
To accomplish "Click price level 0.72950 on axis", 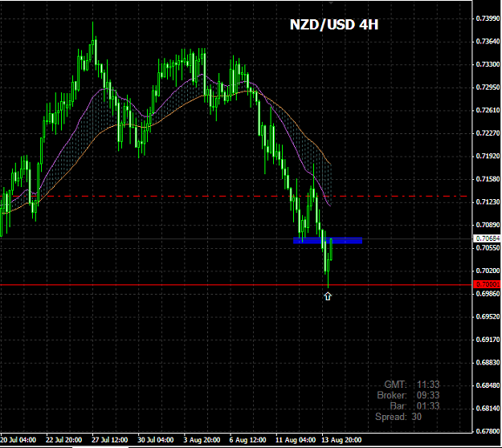I will point(488,88).
